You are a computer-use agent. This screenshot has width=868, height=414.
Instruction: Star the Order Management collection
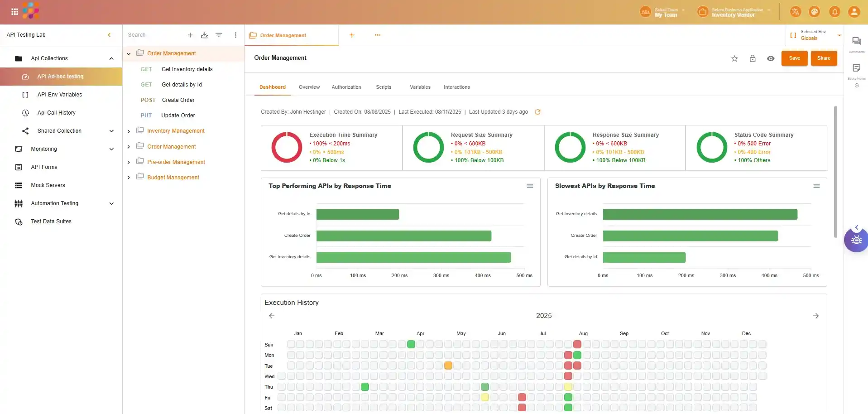pyautogui.click(x=734, y=58)
